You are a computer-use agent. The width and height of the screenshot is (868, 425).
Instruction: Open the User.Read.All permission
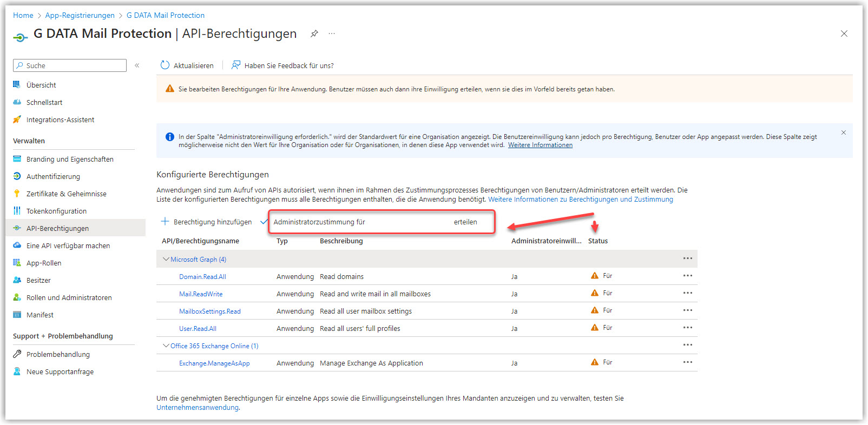tap(198, 329)
